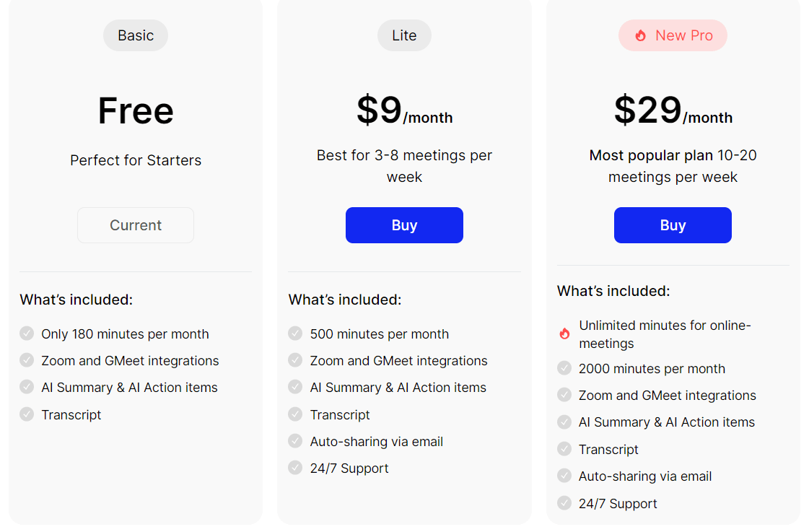The height and width of the screenshot is (532, 809).
Task: Select the Basic plan label
Action: (136, 35)
